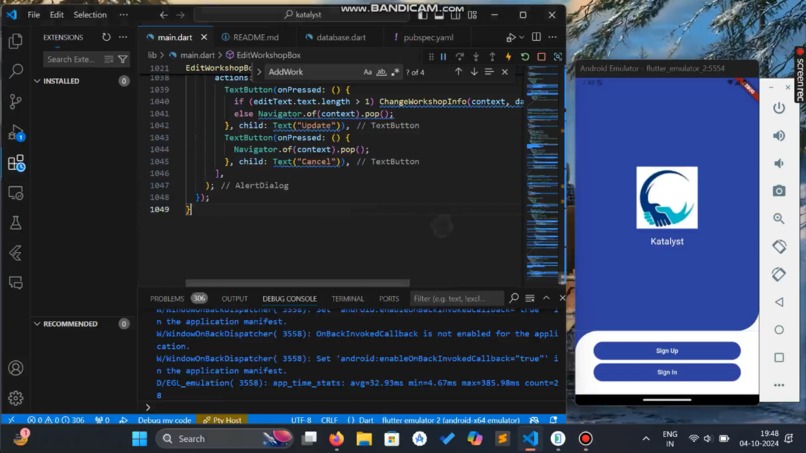
Task: Collapse the INSTALLED extensions section
Action: coord(37,81)
